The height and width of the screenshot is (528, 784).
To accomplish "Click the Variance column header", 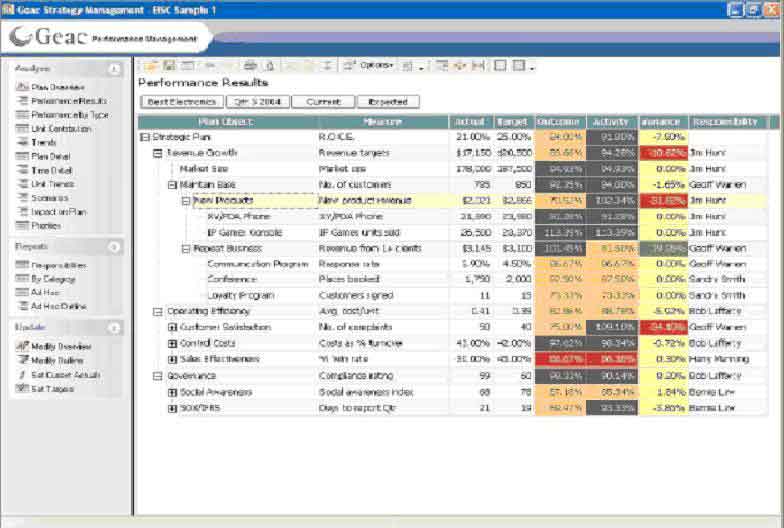I will coord(660,122).
